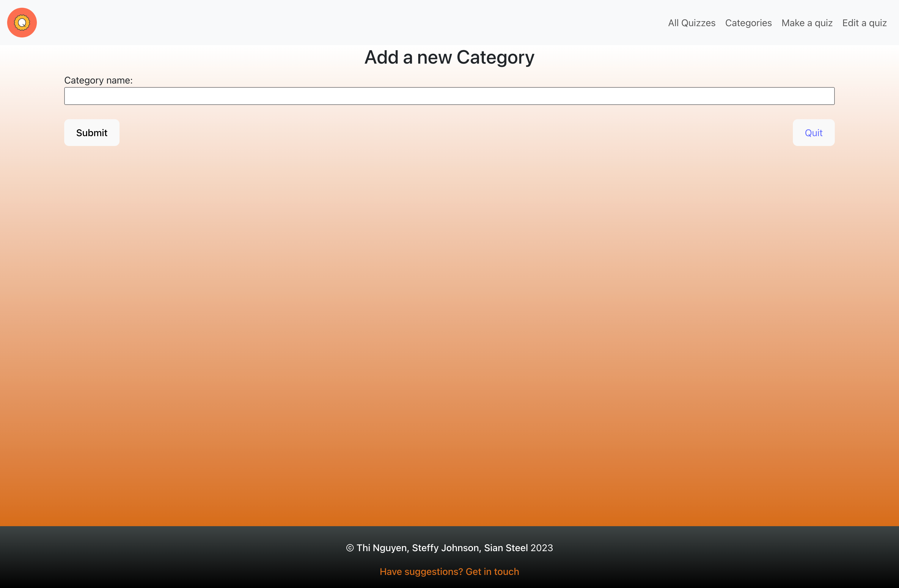Click the 2023 year in the footer
The image size is (899, 588).
(542, 548)
